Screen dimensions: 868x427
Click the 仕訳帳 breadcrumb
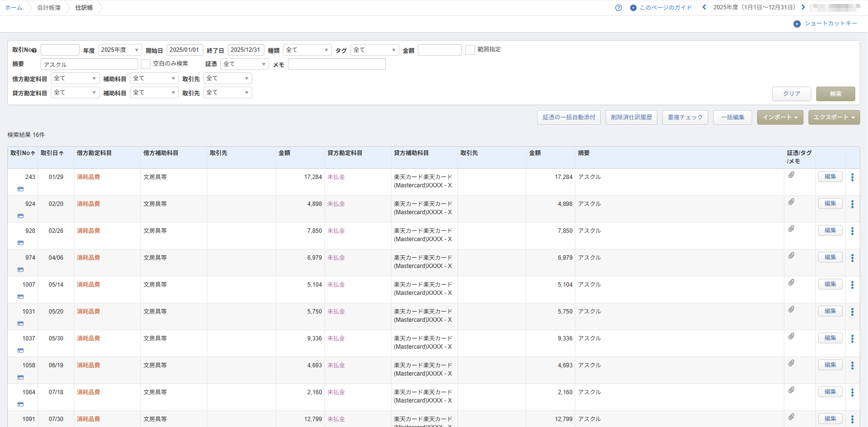tap(84, 8)
